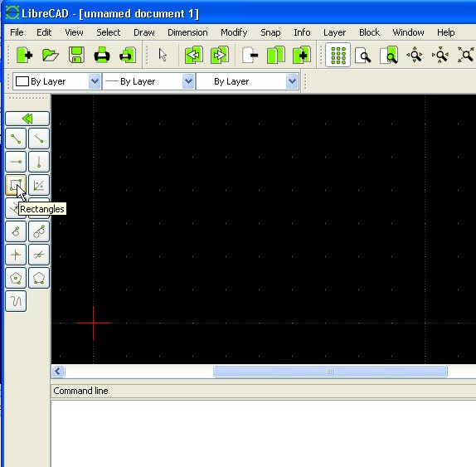Select the pointer arrow tool
476x467 pixels.
point(163,56)
